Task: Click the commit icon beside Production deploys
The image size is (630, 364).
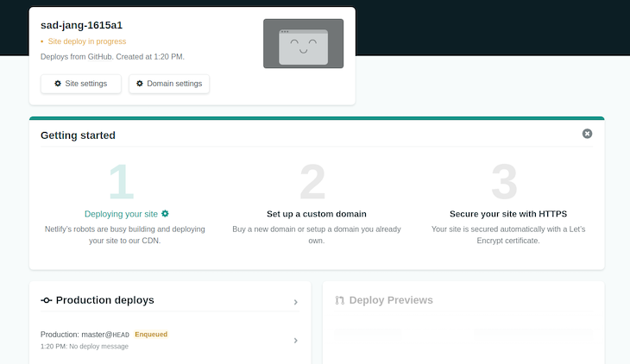Action: [x=47, y=300]
